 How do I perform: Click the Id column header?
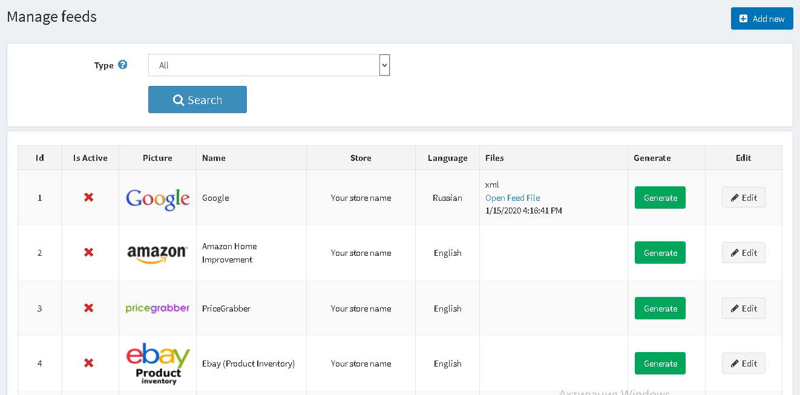pos(40,158)
